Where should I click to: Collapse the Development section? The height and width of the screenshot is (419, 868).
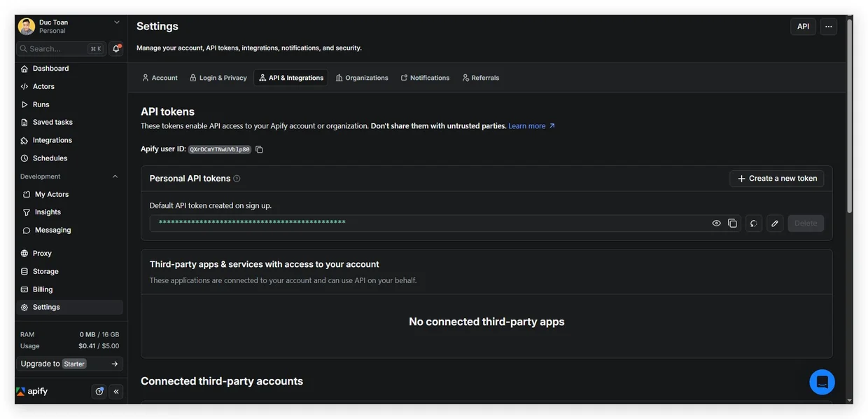click(115, 177)
